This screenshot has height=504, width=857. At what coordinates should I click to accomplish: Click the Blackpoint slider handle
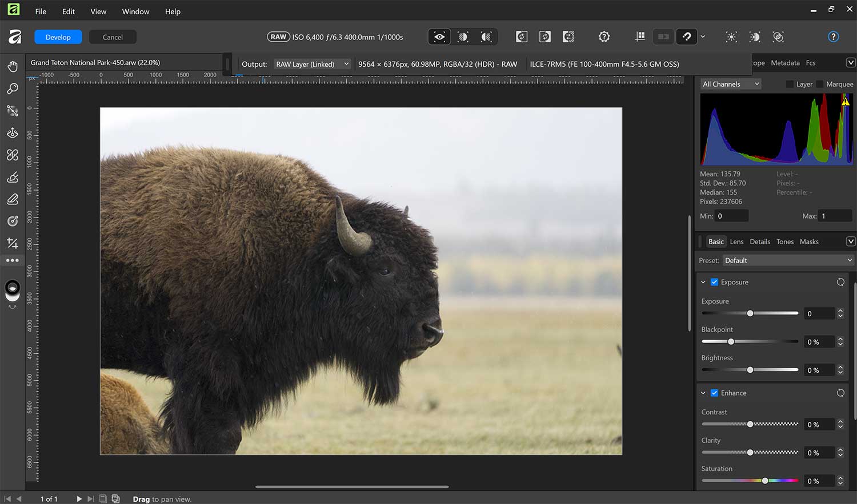(731, 341)
